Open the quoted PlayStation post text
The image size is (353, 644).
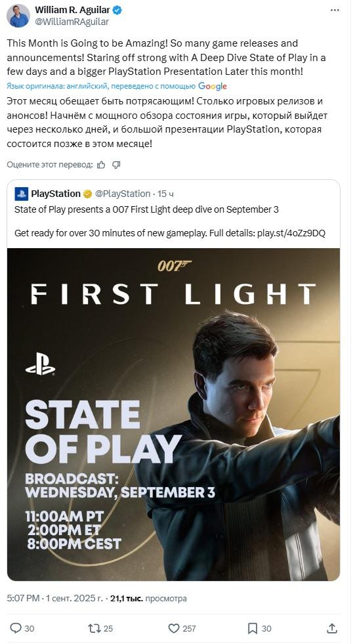[x=170, y=221]
